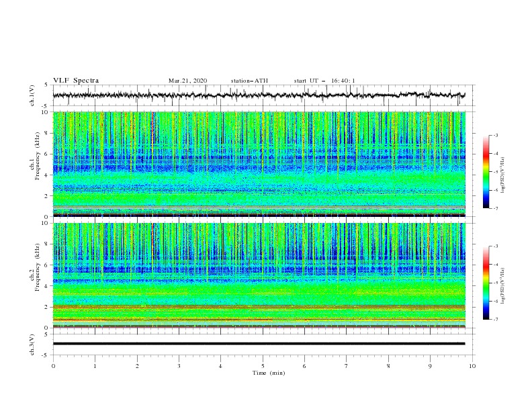This screenshot has height=411, width=532.
Task: Click the "ch.1(V)" waveform axis label
Action: [x=32, y=95]
